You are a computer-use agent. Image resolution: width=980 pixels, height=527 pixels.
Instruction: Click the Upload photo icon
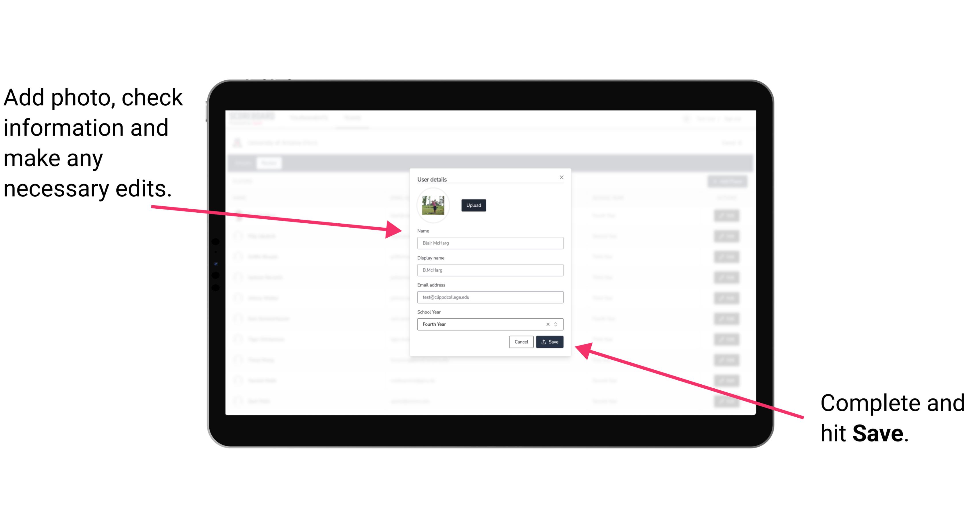(x=473, y=206)
